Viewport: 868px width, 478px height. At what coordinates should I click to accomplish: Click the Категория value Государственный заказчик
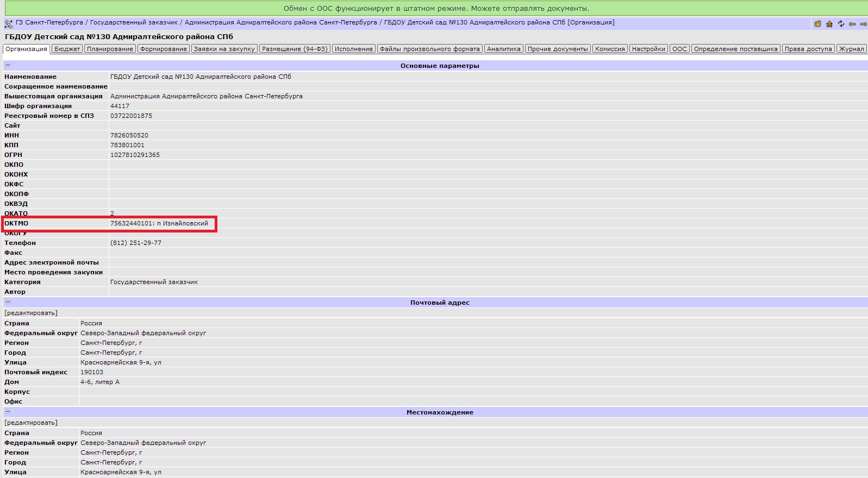tap(154, 282)
